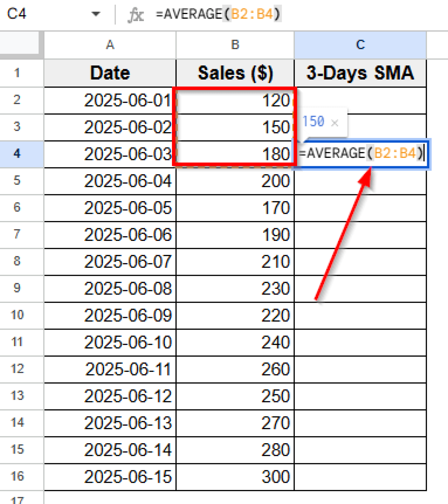This screenshot has height=504, width=448.
Task: Select column header B
Action: (234, 44)
